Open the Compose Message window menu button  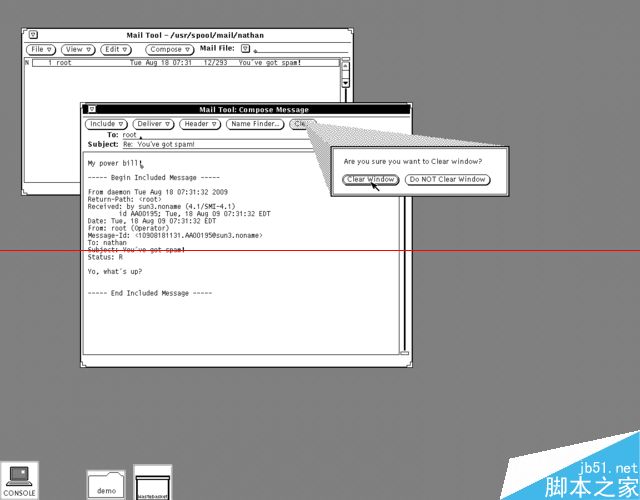[x=92, y=109]
